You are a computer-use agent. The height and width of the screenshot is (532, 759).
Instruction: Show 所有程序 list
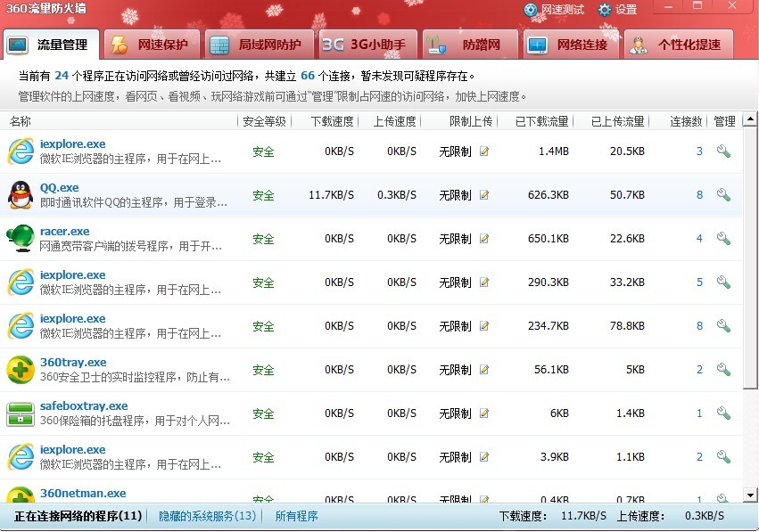(296, 516)
